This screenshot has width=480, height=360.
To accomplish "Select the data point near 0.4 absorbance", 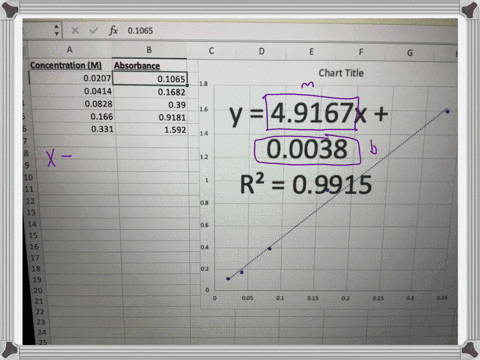I will click(269, 249).
